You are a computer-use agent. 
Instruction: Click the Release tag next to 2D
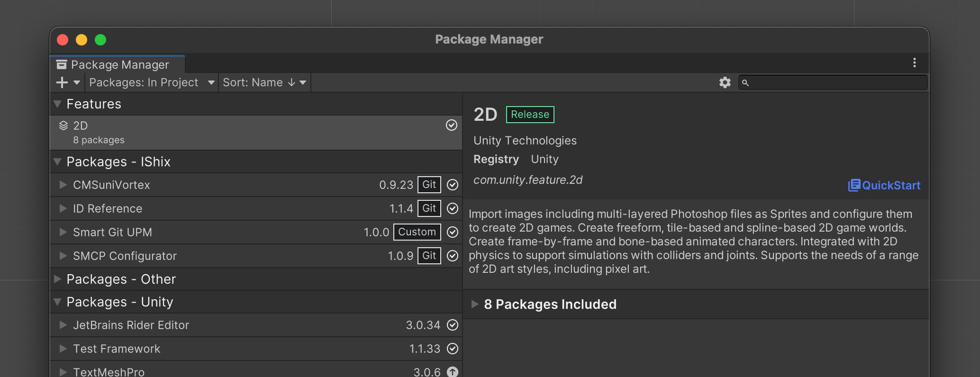pyautogui.click(x=530, y=115)
